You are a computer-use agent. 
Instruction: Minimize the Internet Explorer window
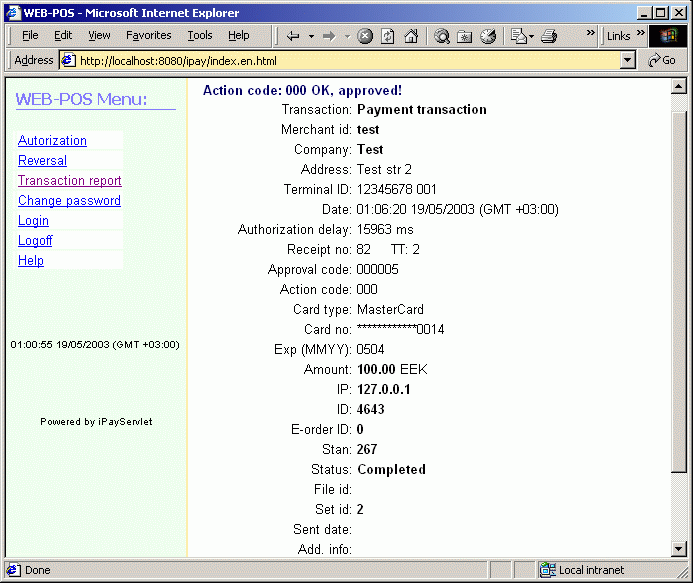645,13
